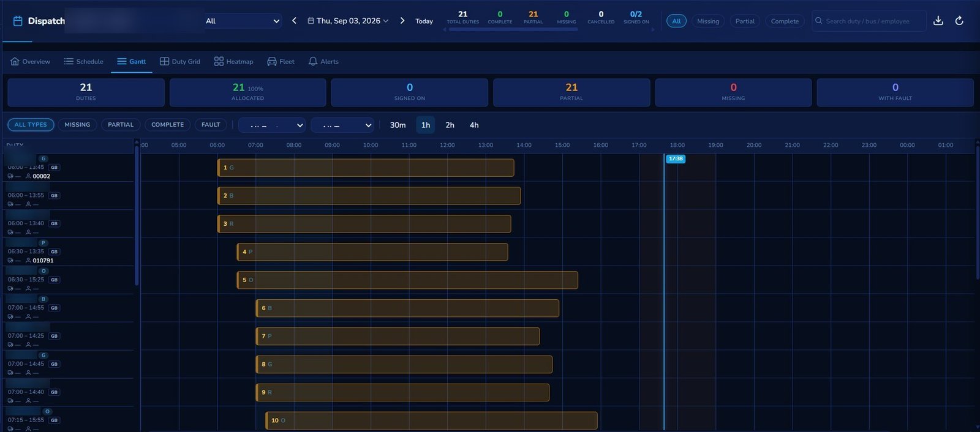Screen dimensions: 980x432
Task: Click employee icon in 06:00 – 13:40 row
Action: coord(28,233)
